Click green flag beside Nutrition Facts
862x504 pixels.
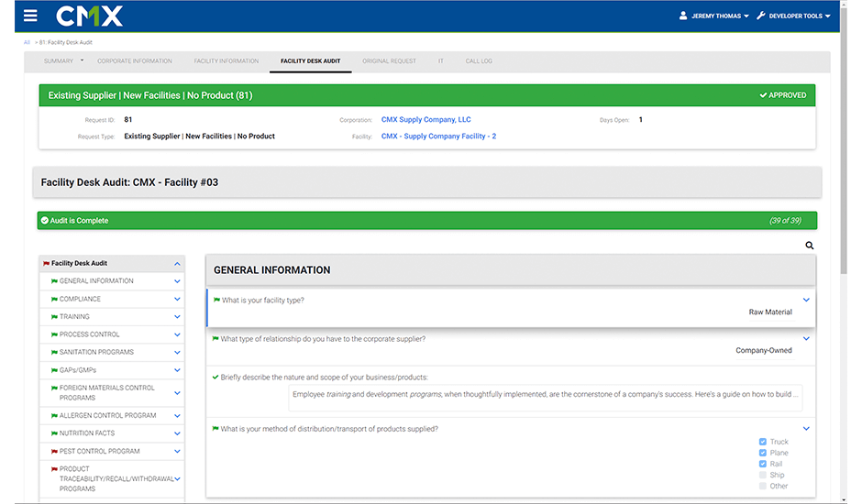[x=54, y=433]
